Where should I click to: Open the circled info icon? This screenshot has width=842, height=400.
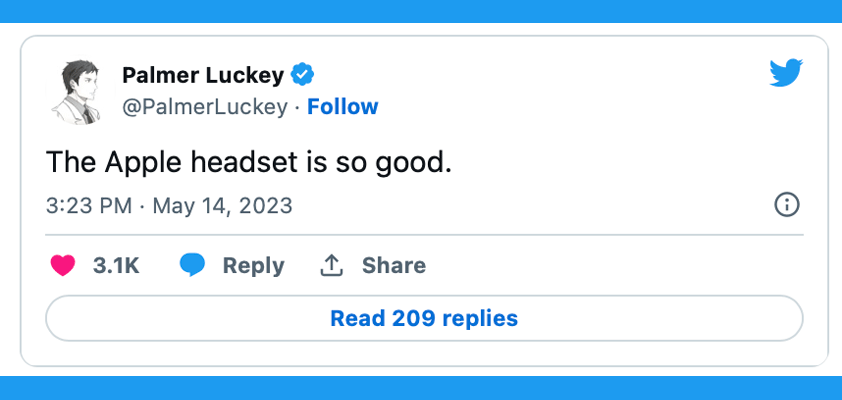pyautogui.click(x=787, y=205)
